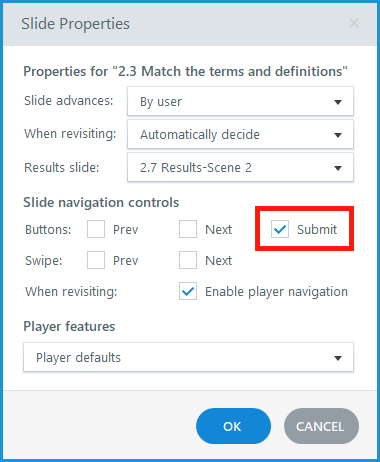This screenshot has height=462, width=380.
Task: Tick the Swipe Next checkbox
Action: (x=188, y=260)
